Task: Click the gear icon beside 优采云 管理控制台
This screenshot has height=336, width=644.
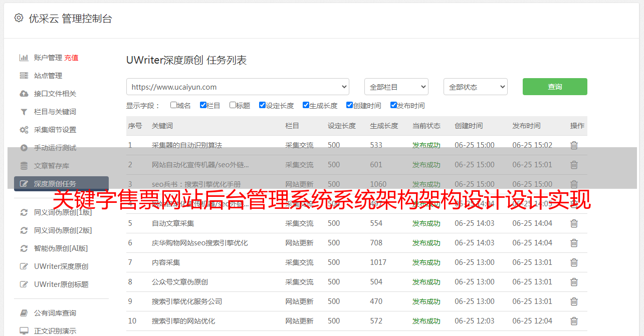Action: (x=19, y=18)
